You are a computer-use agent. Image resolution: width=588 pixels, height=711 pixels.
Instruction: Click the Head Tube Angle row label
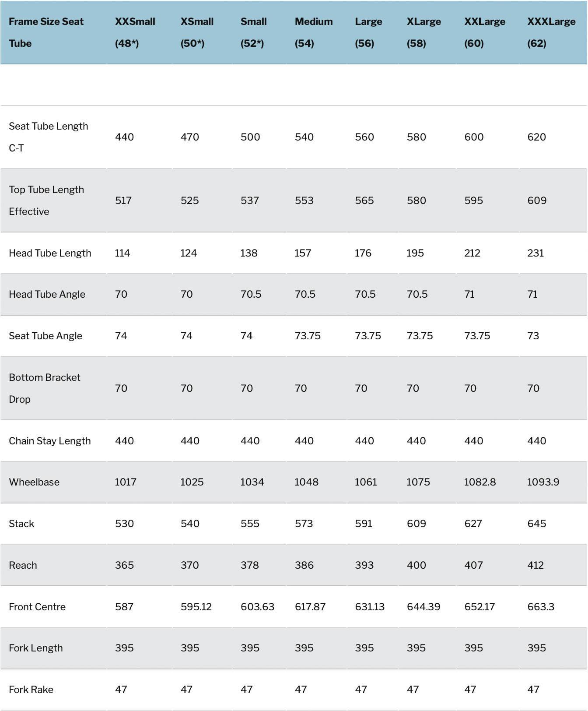point(47,294)
